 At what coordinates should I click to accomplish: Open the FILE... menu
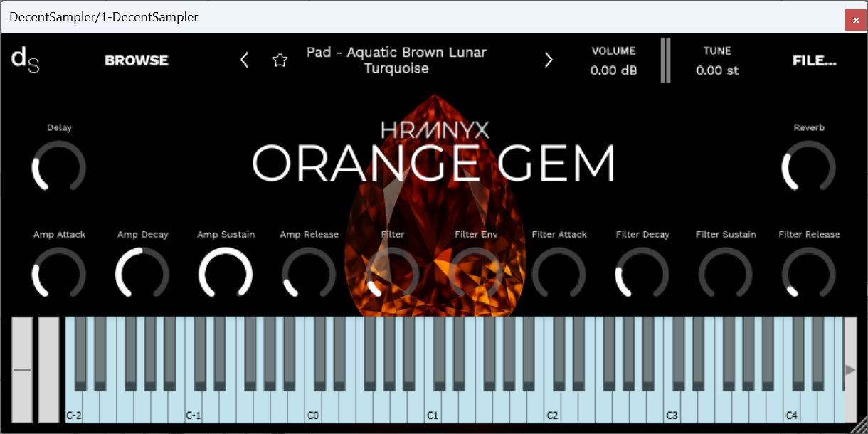(814, 60)
